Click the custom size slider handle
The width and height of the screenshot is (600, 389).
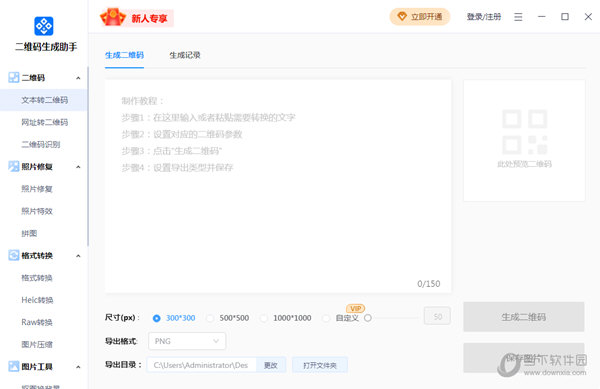coord(368,318)
